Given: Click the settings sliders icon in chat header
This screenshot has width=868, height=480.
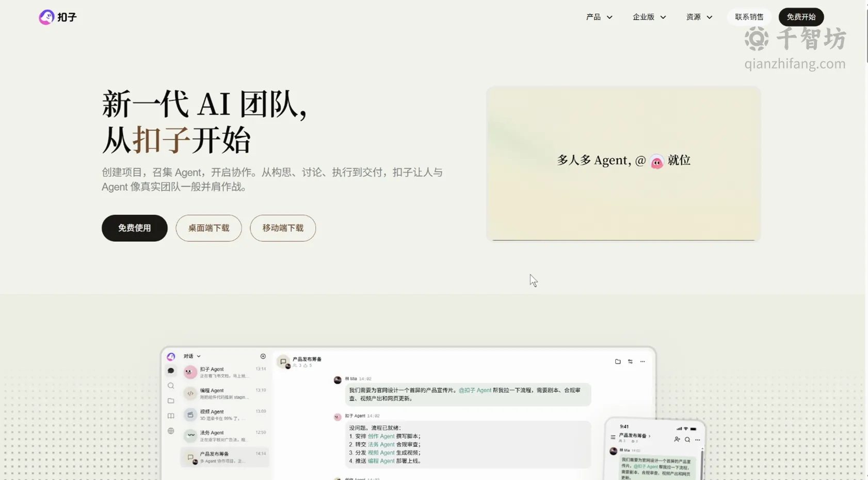Looking at the screenshot, I should click(x=630, y=361).
